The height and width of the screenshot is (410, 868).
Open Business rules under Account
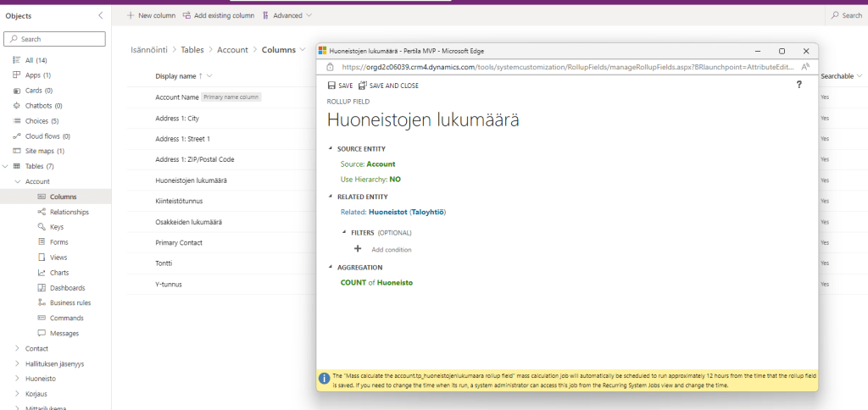pos(70,302)
